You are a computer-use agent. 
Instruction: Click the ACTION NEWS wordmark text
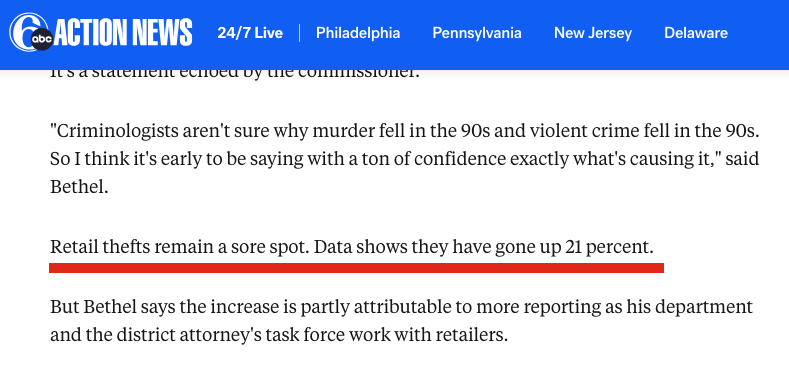click(123, 32)
